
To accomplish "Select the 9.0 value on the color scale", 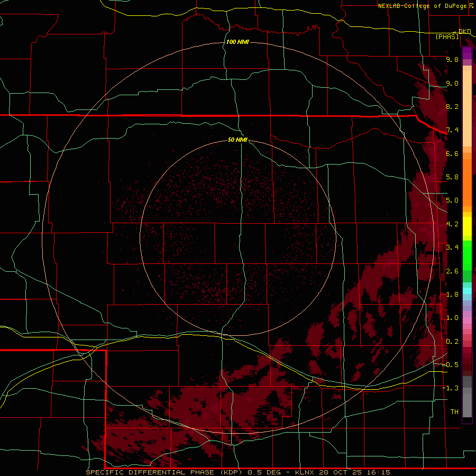I will pos(452,83).
